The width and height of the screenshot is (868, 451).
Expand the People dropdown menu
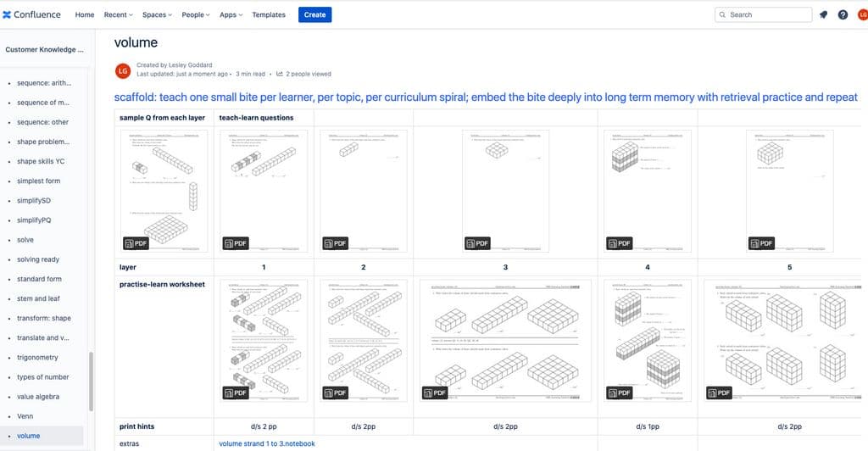196,15
